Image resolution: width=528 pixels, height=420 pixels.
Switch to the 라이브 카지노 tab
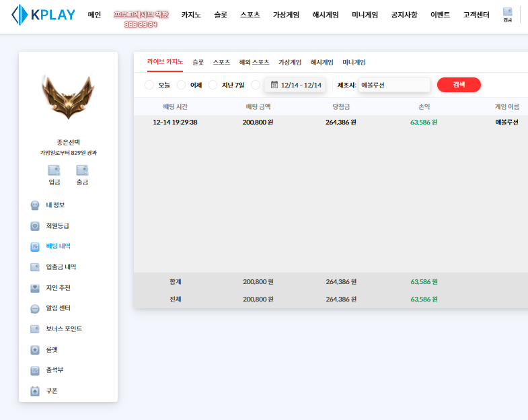point(165,62)
